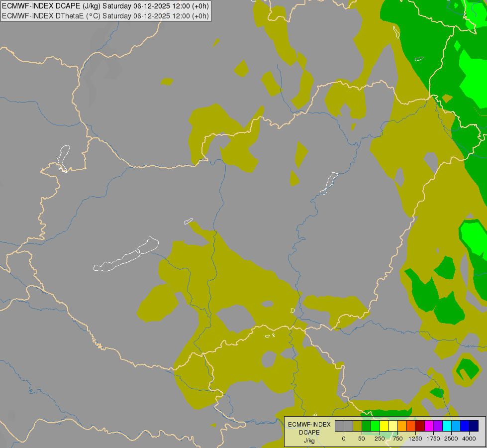The height and width of the screenshot is (448, 487).
Task: Click the pure blue swatch before 4000
Action: [466, 426]
